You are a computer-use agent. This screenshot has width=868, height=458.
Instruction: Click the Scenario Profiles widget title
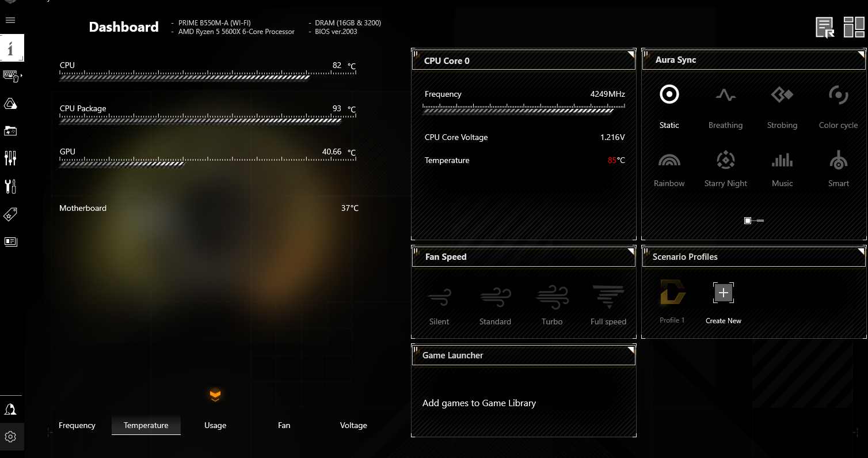[x=685, y=257]
